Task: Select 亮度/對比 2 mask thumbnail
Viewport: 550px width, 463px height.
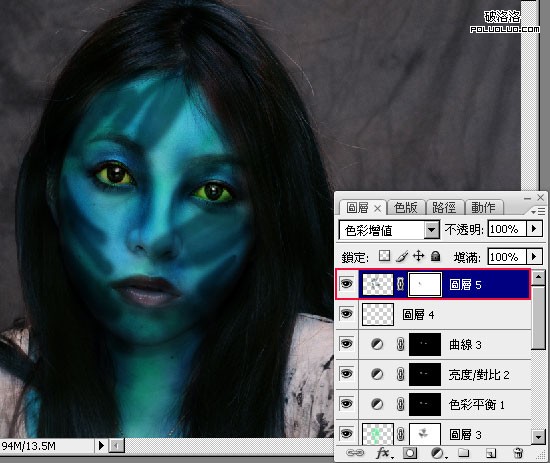Action: (x=425, y=374)
